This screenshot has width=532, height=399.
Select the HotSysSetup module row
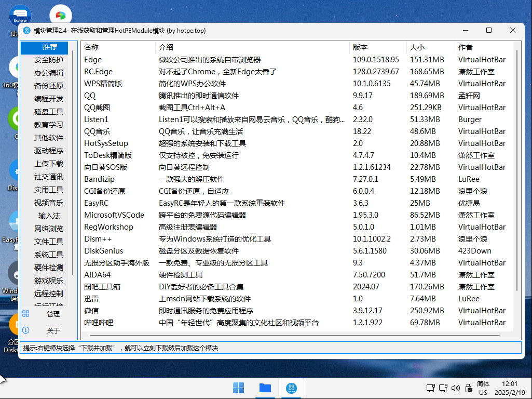coord(297,143)
